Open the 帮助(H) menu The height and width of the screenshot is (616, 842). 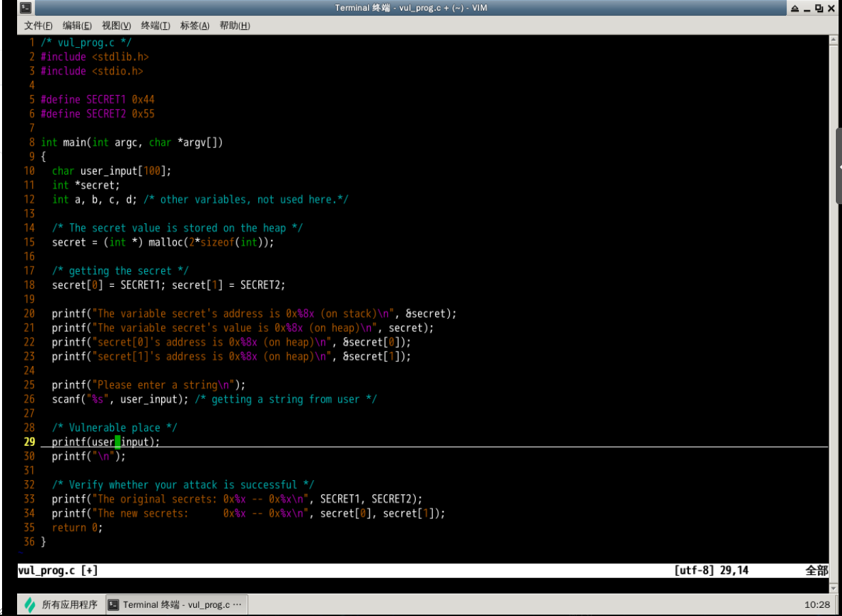234,26
